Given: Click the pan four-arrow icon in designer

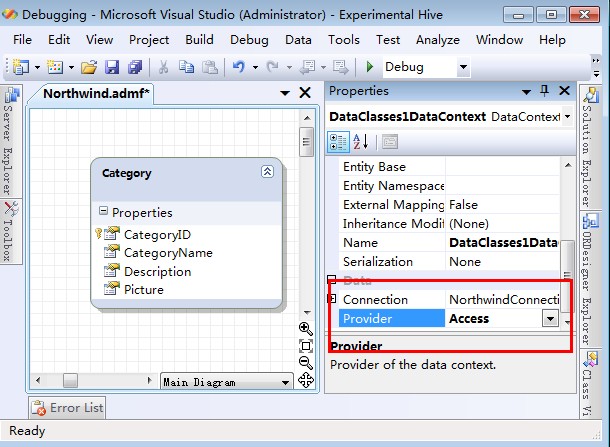Looking at the screenshot, I should tap(306, 380).
